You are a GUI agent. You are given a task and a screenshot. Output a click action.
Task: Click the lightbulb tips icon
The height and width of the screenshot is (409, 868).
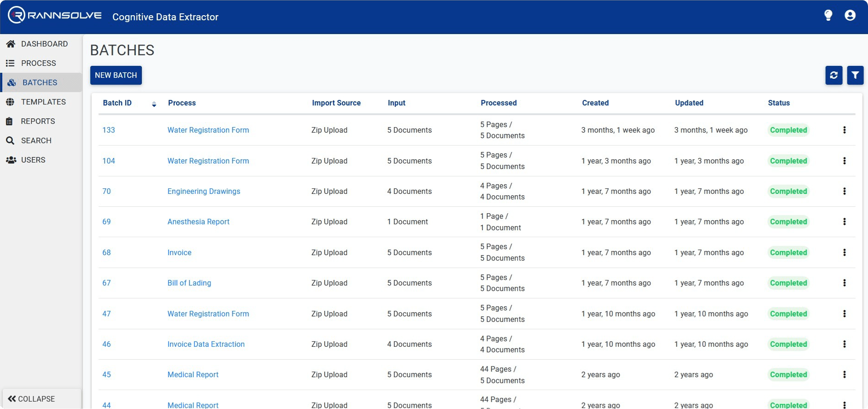coord(828,16)
